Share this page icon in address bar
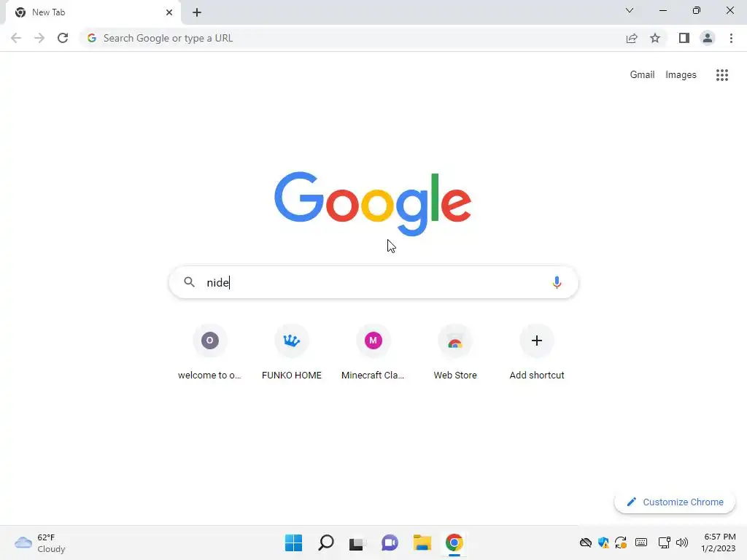The width and height of the screenshot is (747, 560). 632,38
